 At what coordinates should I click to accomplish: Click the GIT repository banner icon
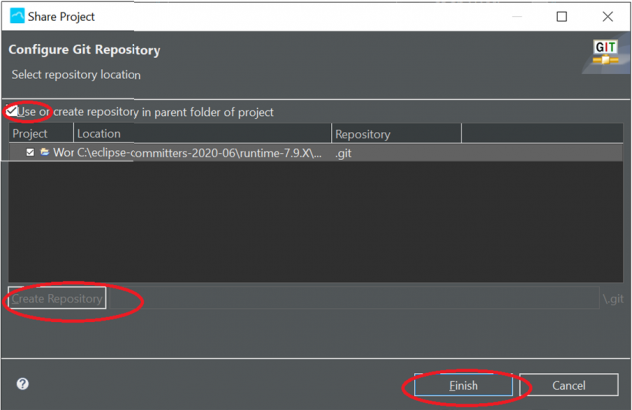tap(605, 54)
